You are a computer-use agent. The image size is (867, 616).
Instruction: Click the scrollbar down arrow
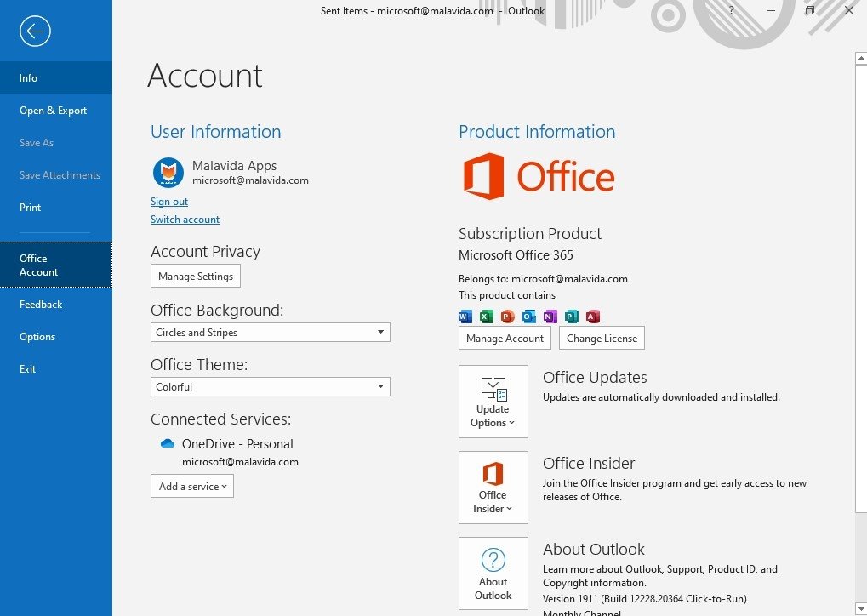(861, 609)
